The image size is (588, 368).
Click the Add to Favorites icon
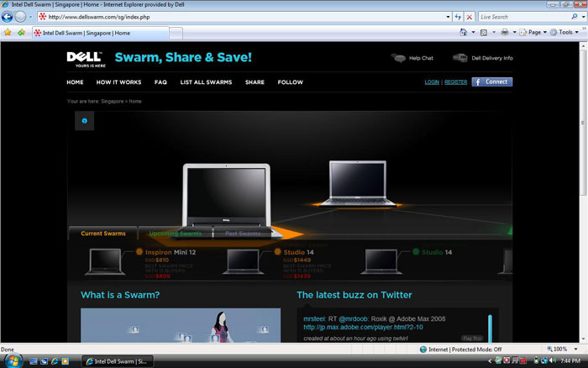(21, 33)
